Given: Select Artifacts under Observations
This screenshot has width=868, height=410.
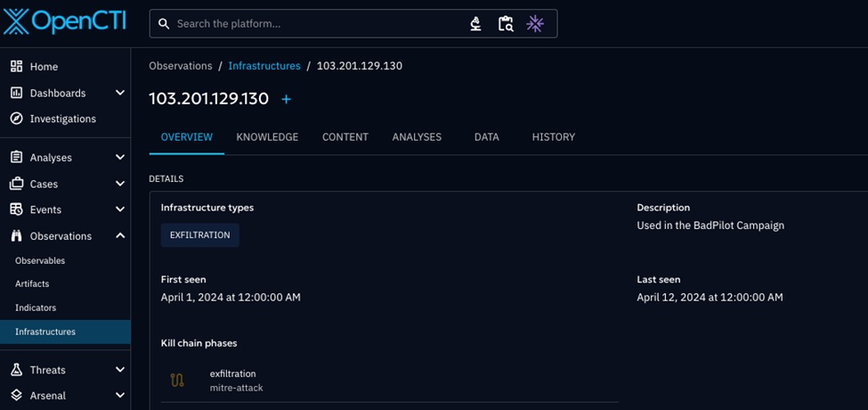Looking at the screenshot, I should point(65,283).
